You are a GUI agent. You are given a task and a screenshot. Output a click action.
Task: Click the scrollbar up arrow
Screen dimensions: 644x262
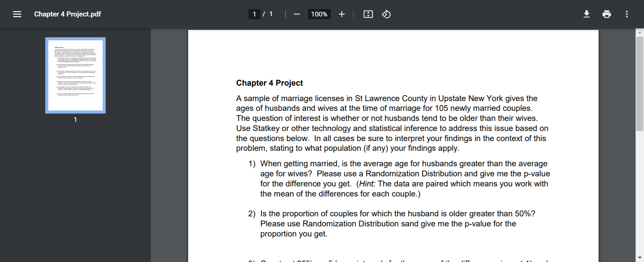640,33
